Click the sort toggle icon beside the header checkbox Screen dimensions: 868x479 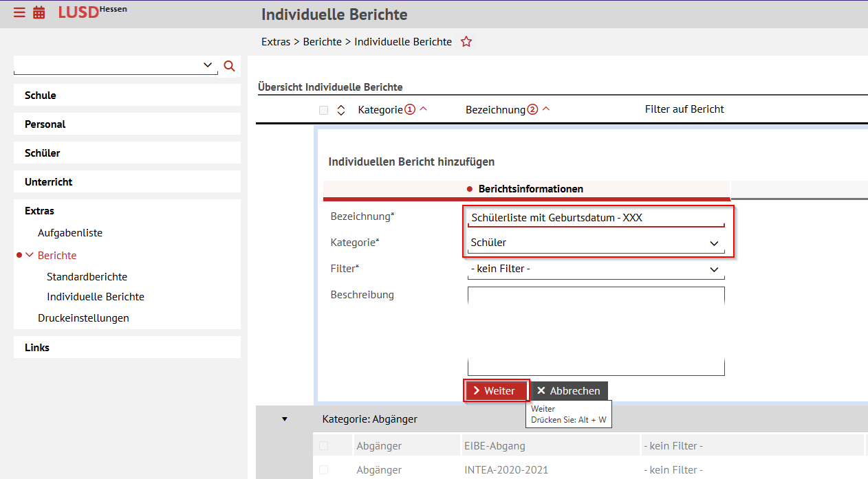340,109
